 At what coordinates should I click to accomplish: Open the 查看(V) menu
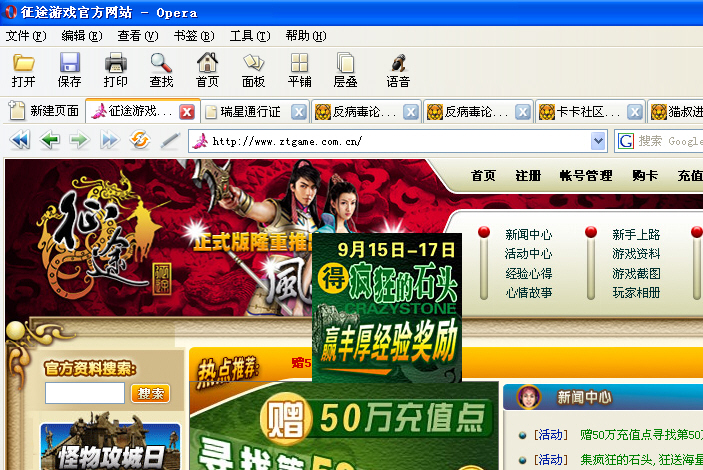tap(138, 36)
